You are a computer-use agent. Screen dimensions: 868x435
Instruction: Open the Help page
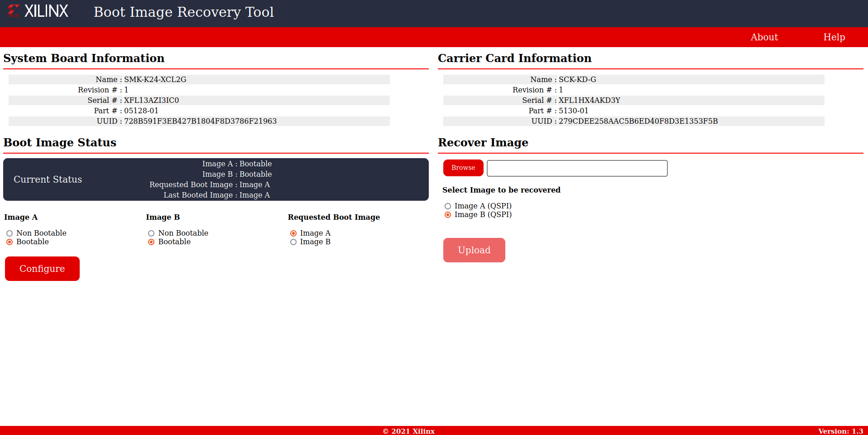point(834,37)
